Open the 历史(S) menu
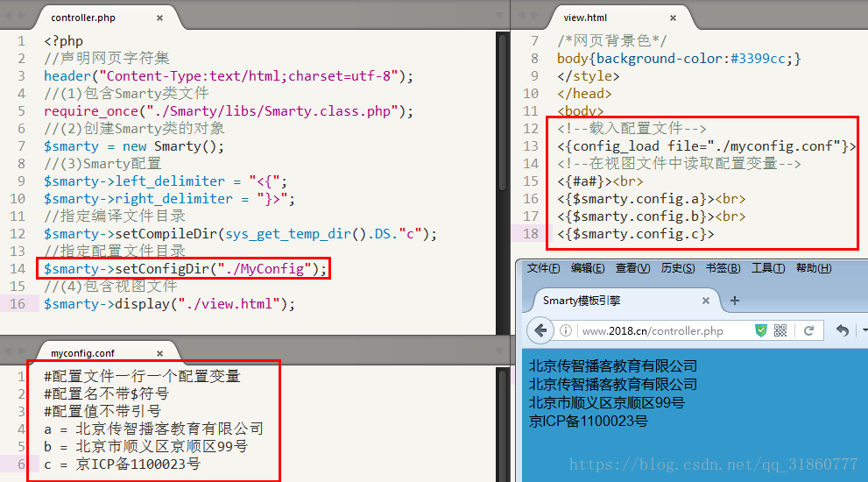The height and width of the screenshot is (482, 868). (x=678, y=268)
